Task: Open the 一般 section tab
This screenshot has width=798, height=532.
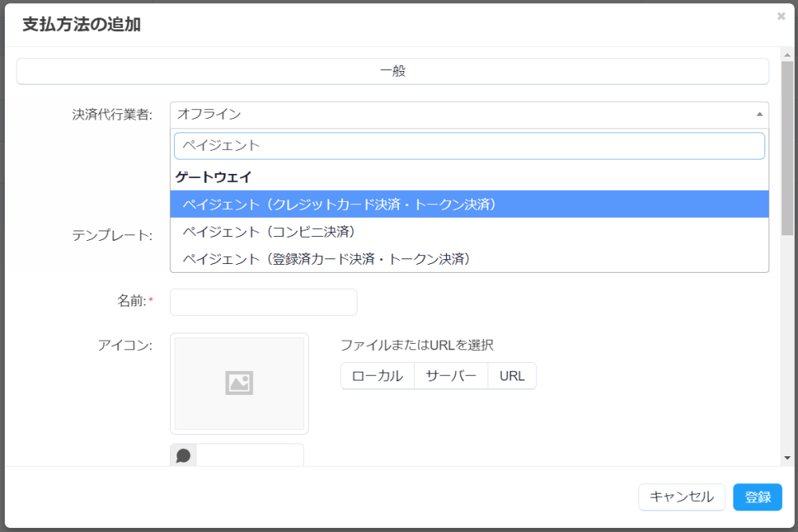Action: [x=393, y=71]
